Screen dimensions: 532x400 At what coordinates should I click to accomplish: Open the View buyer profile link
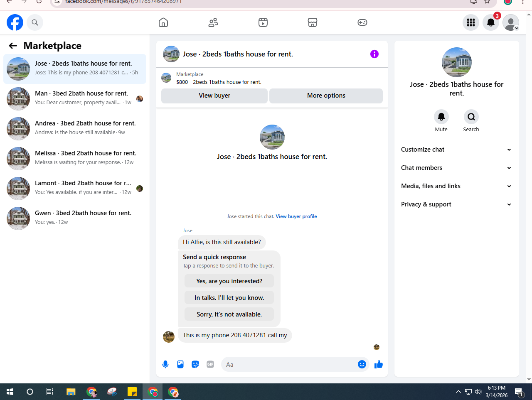coord(296,216)
